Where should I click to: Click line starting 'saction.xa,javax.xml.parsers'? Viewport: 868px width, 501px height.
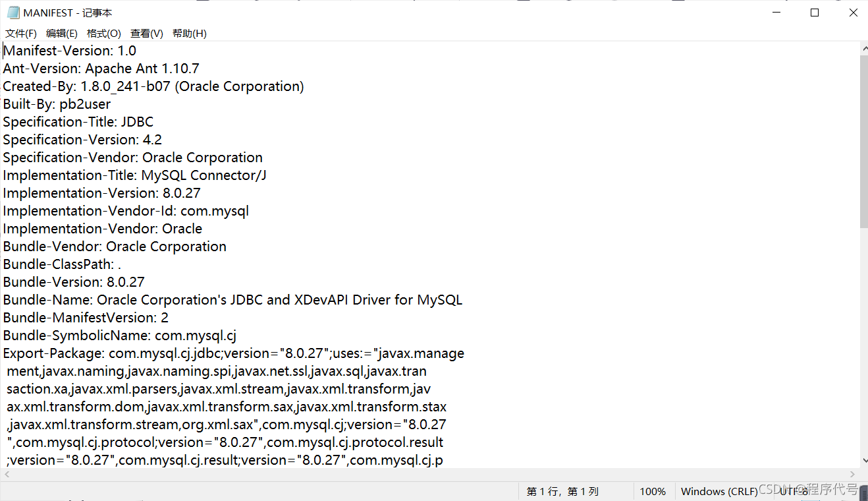click(x=219, y=389)
